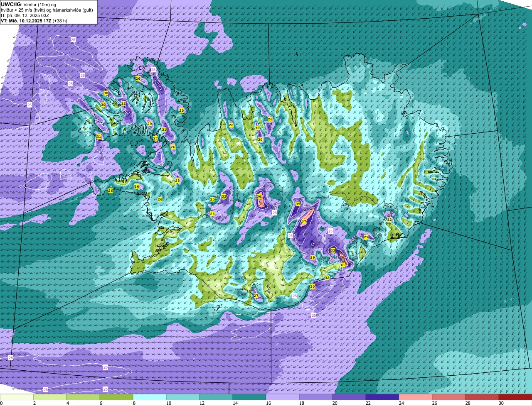
Task: Click the yellow peak gust label 33
Action: point(333,250)
